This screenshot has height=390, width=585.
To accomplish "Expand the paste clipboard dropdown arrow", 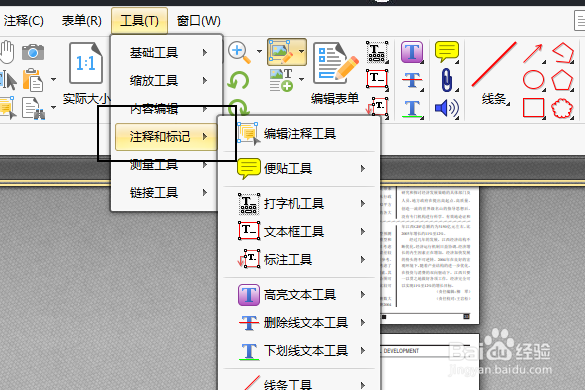I will tap(53, 79).
